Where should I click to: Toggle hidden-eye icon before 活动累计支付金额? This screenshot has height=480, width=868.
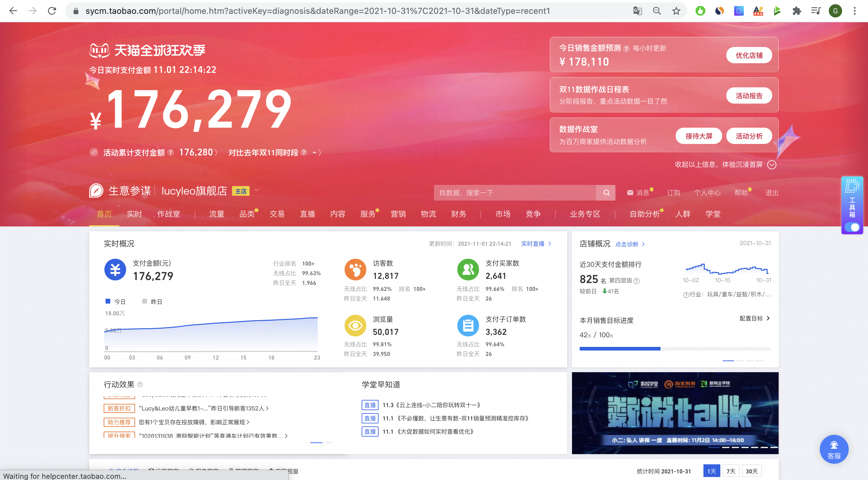pos(94,152)
